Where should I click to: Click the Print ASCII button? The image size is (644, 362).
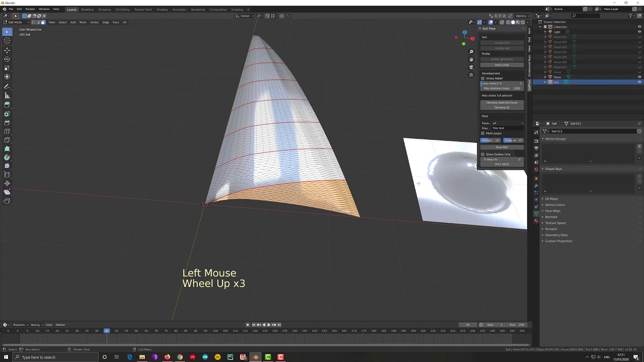[502, 164]
